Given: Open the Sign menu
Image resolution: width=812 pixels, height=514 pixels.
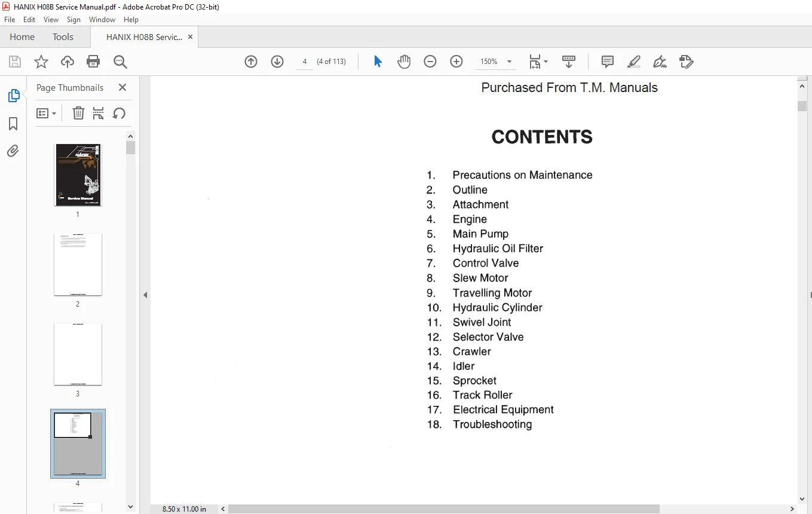Looking at the screenshot, I should tap(73, 20).
